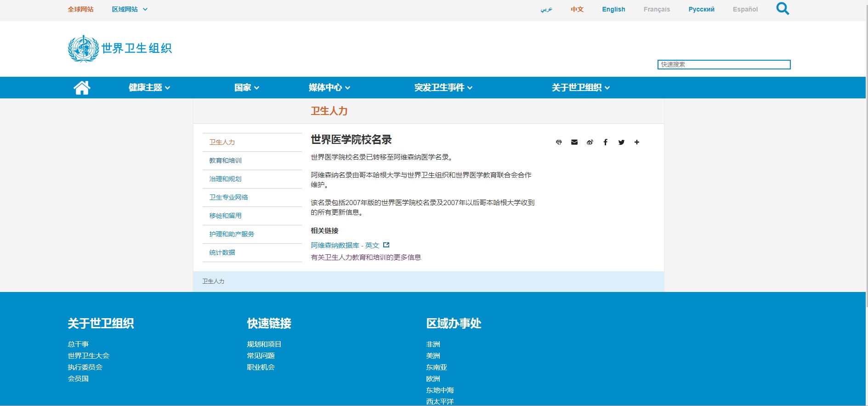Expand the 媒体中心 menu
Viewport: 868px width, 406px height.
click(329, 87)
